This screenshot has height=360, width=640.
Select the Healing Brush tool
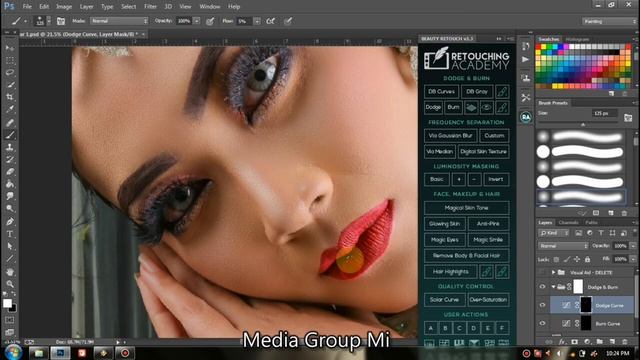[x=10, y=122]
